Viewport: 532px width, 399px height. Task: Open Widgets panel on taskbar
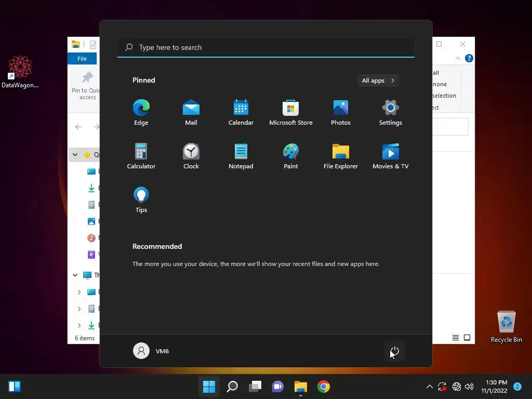pos(15,387)
